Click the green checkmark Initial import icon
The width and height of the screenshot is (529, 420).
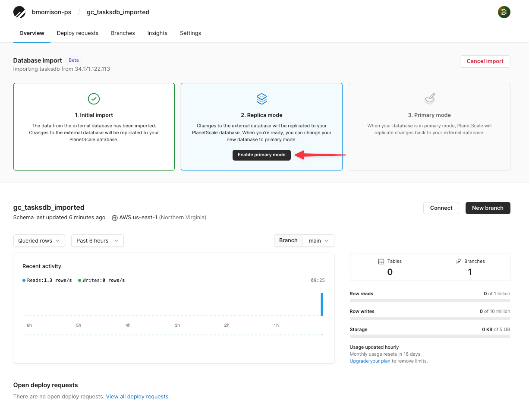coord(94,99)
